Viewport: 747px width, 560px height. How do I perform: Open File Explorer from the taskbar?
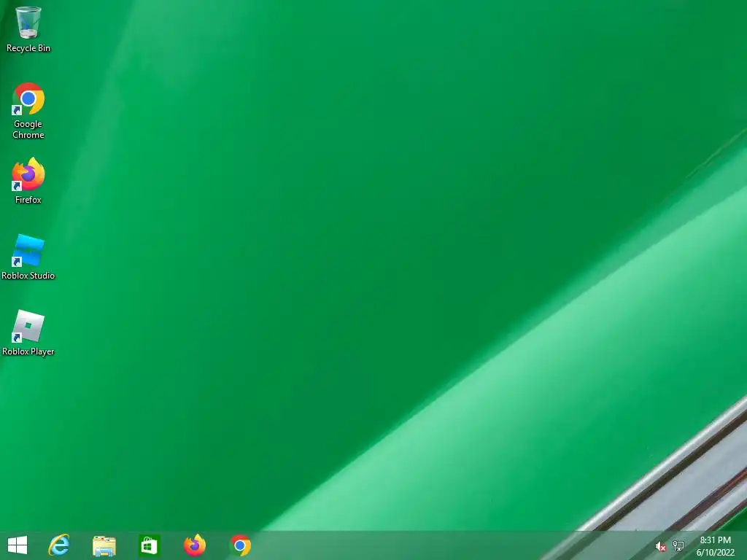tap(104, 545)
